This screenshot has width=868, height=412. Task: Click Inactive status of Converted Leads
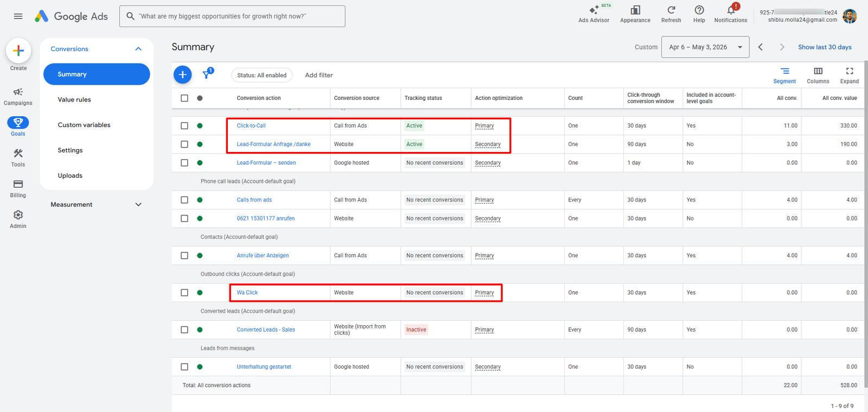(416, 329)
